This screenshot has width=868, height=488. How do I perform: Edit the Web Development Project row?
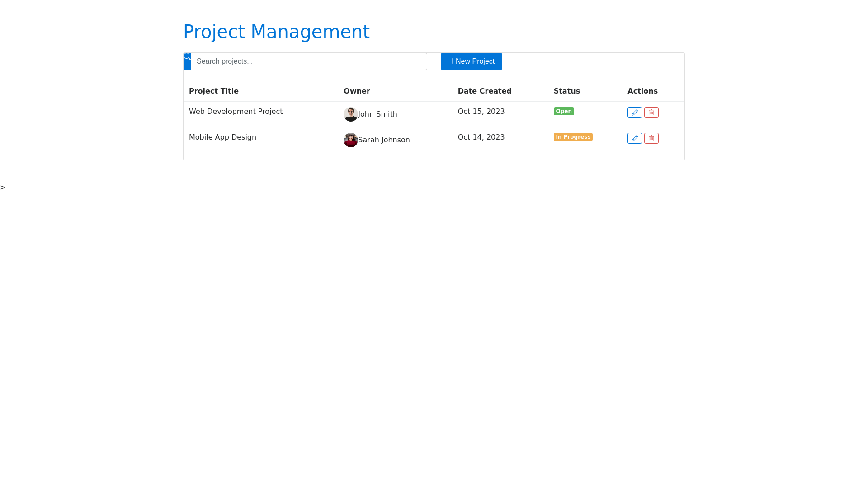point(634,113)
